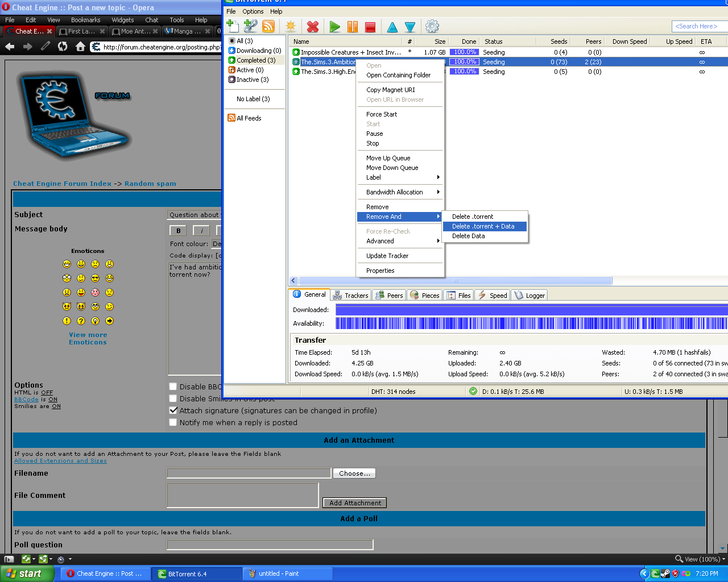Click the green Start torrent toolbar icon
The height and width of the screenshot is (582, 728).
pyautogui.click(x=335, y=27)
